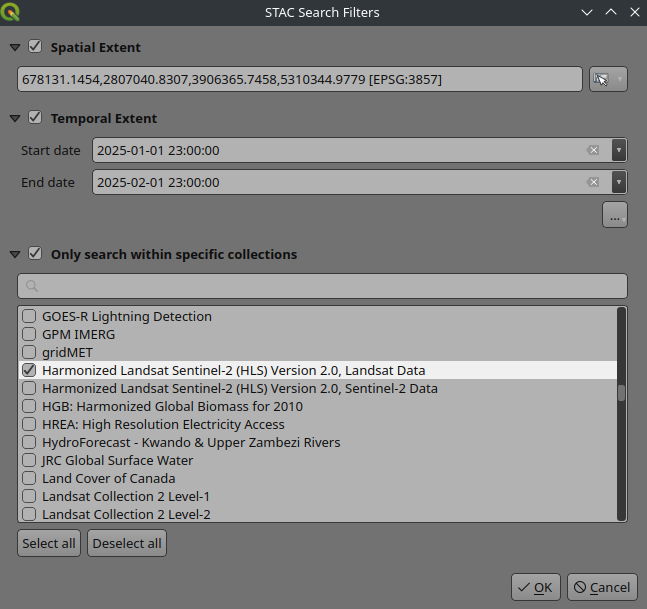Check HGB Harmonized Global Biomass for 2010
647x609 pixels.
click(x=29, y=406)
